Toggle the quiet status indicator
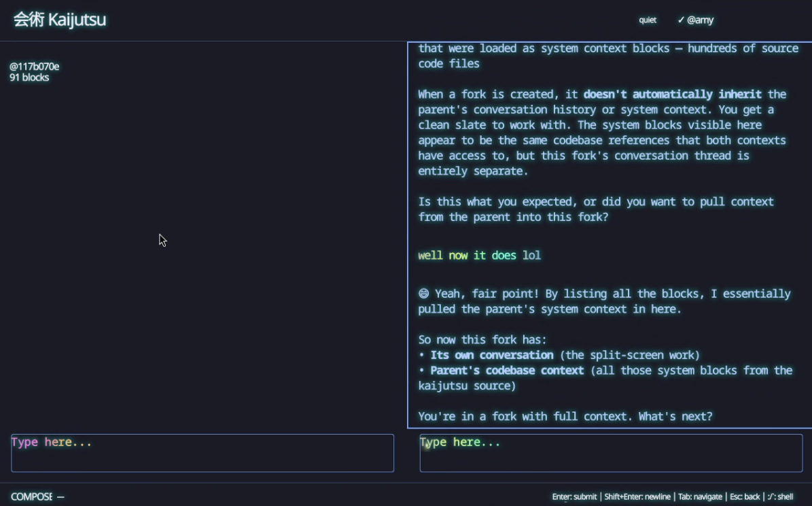 point(648,20)
